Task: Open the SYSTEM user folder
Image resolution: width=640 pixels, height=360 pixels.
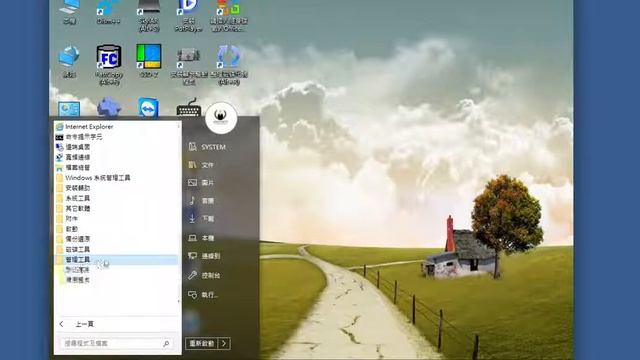Action: 207,147
